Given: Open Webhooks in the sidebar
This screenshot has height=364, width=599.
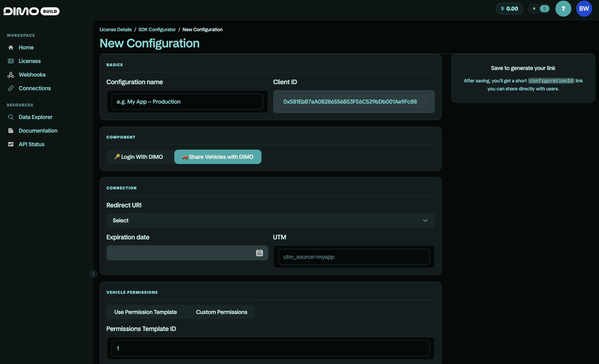Looking at the screenshot, I should pyautogui.click(x=32, y=75).
